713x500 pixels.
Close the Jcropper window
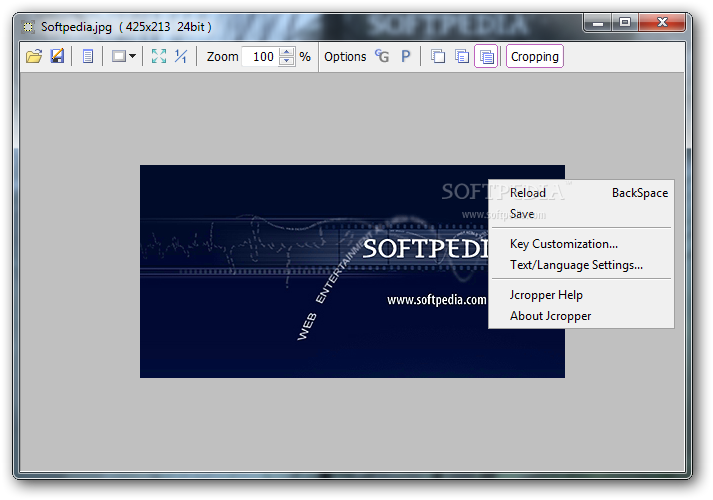point(662,22)
